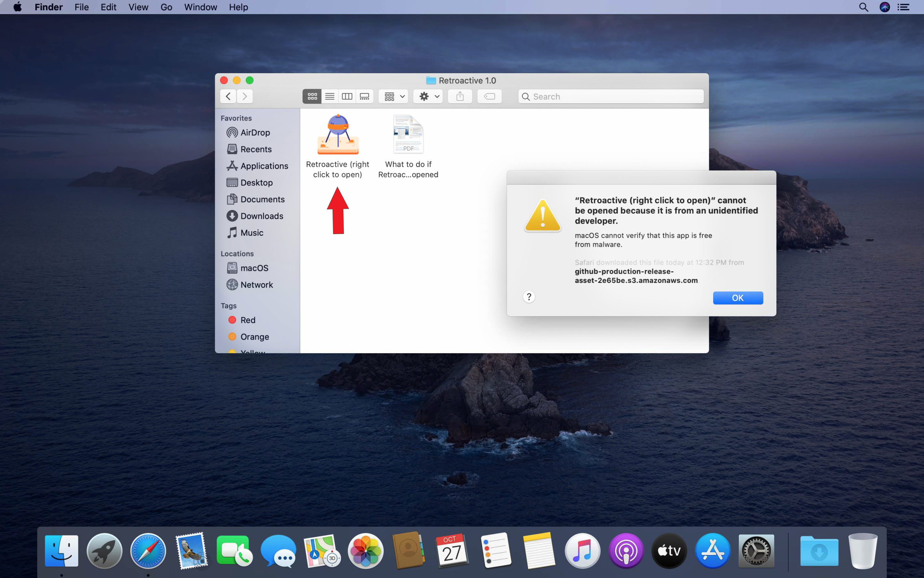Open Finder from the Dock

(x=61, y=551)
